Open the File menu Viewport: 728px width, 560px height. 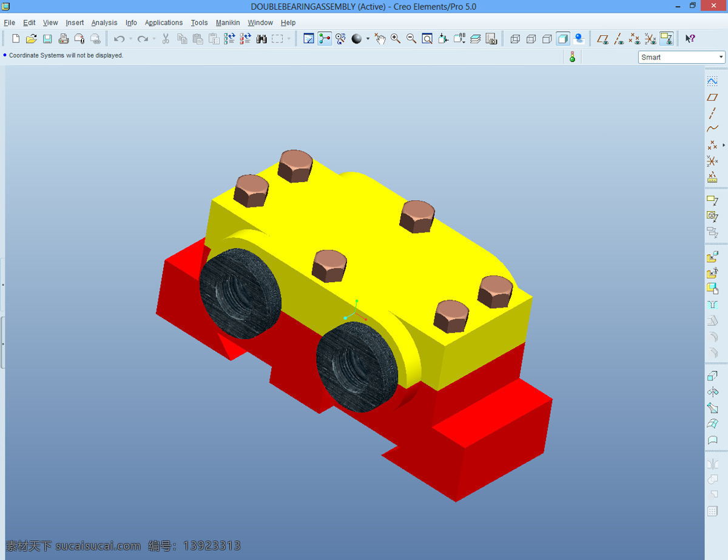(x=10, y=22)
